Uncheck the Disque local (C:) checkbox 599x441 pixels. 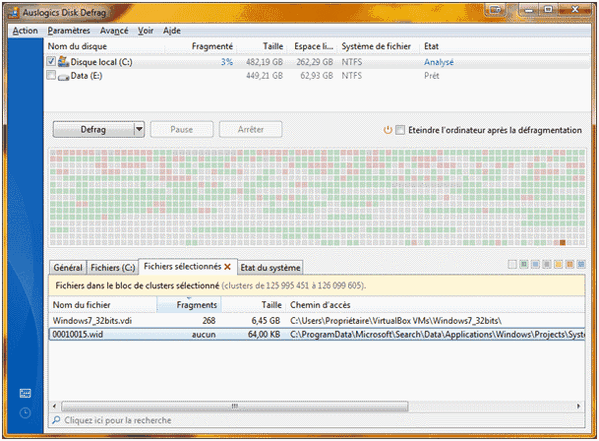click(51, 61)
